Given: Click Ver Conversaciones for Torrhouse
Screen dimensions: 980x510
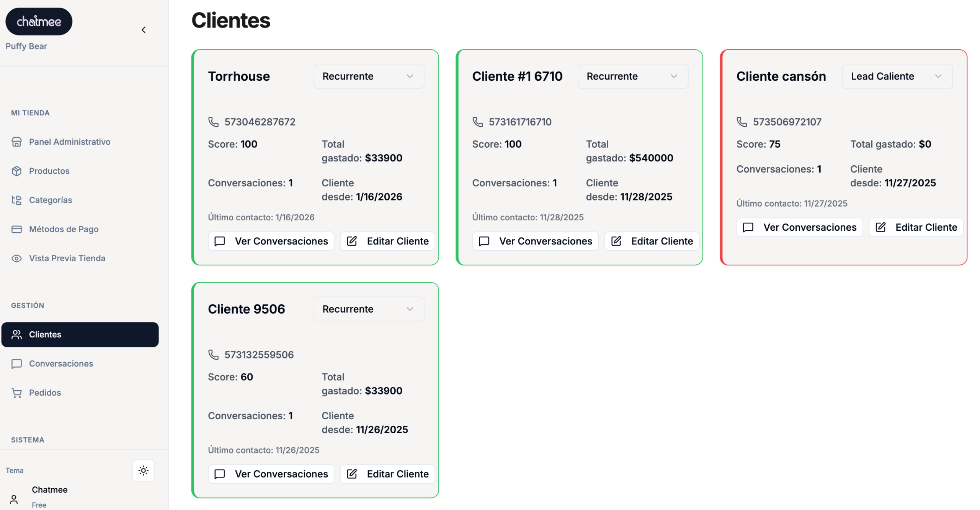Looking at the screenshot, I should pyautogui.click(x=271, y=241).
